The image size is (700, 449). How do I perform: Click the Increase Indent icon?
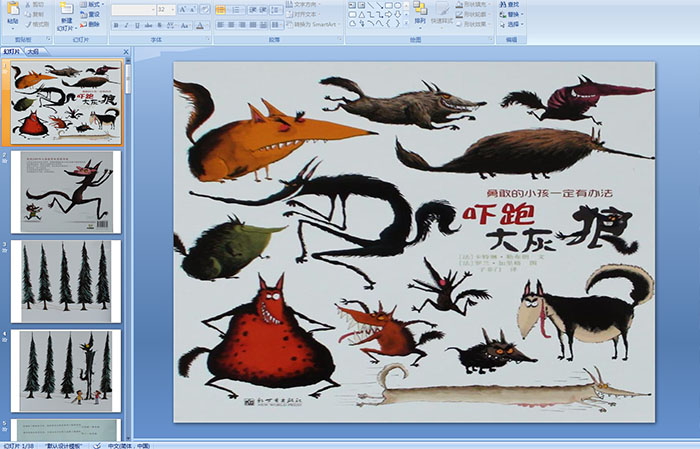click(263, 10)
